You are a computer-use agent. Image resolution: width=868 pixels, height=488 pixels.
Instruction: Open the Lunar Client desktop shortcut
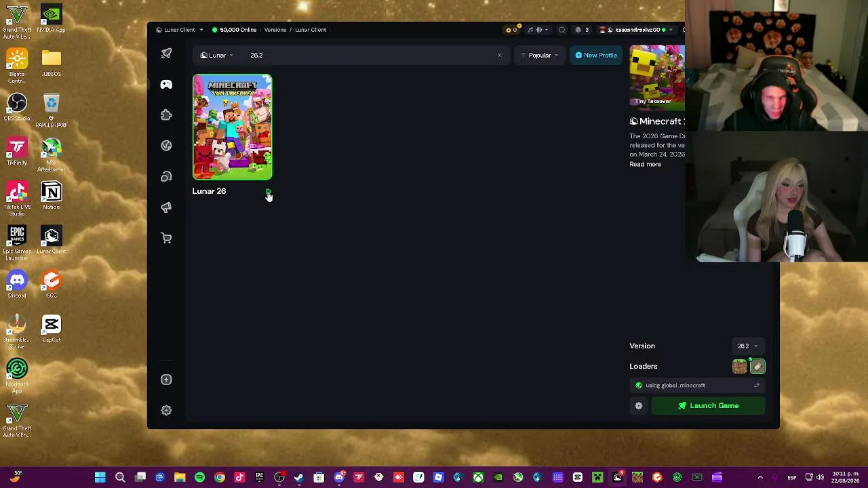click(52, 240)
